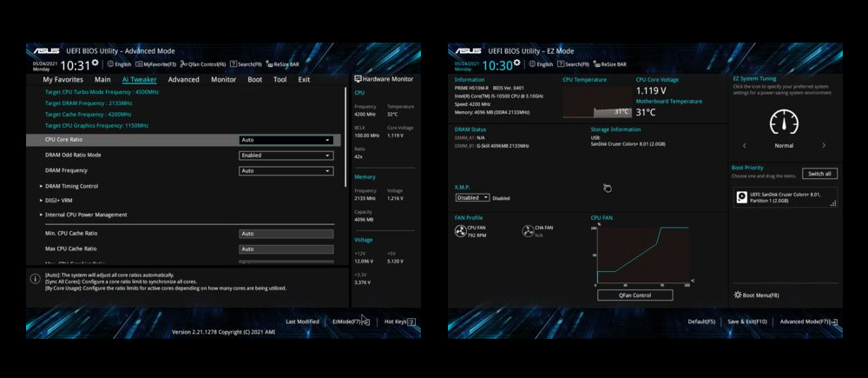Click the QFan Control button
The height and width of the screenshot is (378, 868).
(x=635, y=295)
